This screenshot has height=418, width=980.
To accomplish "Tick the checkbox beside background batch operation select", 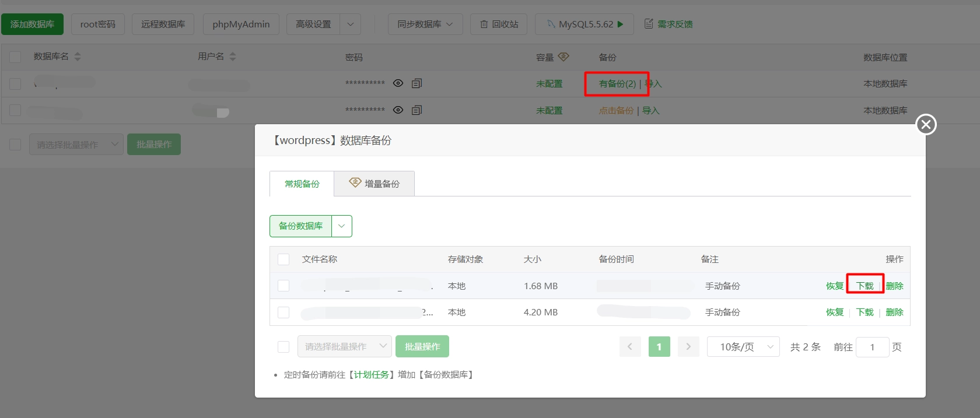I will [15, 144].
